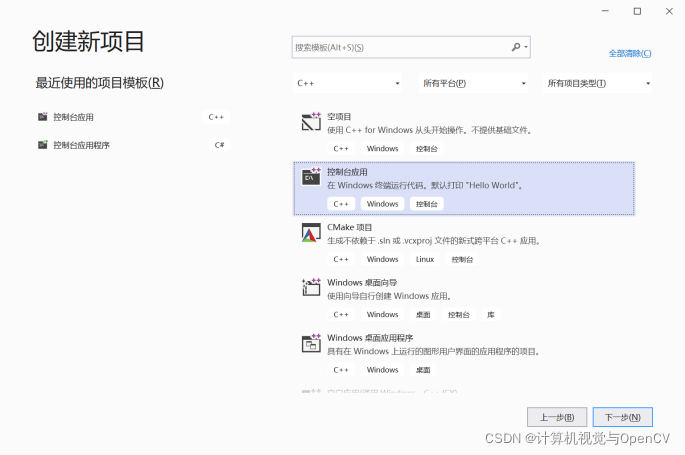
Task: Maximize the dialog window
Action: pos(637,11)
